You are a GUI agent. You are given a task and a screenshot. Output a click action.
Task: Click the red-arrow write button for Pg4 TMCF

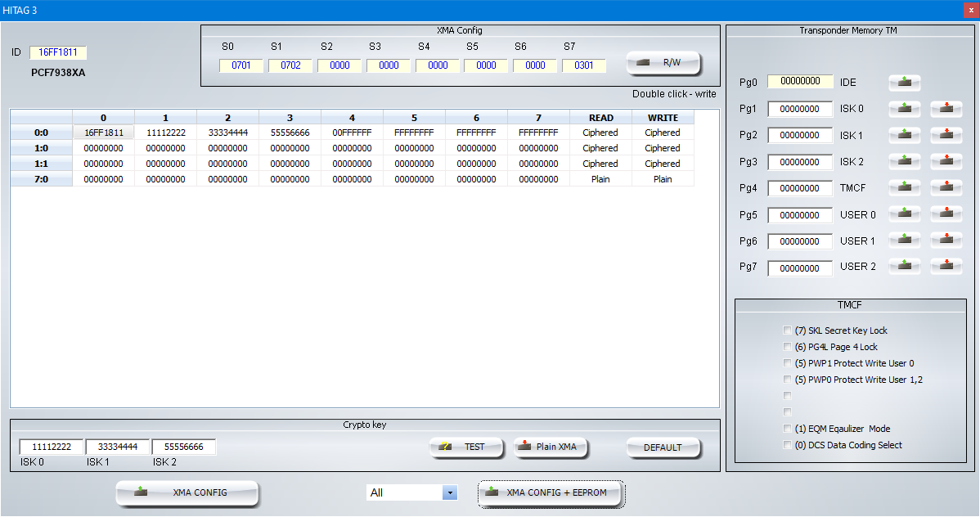[946, 187]
